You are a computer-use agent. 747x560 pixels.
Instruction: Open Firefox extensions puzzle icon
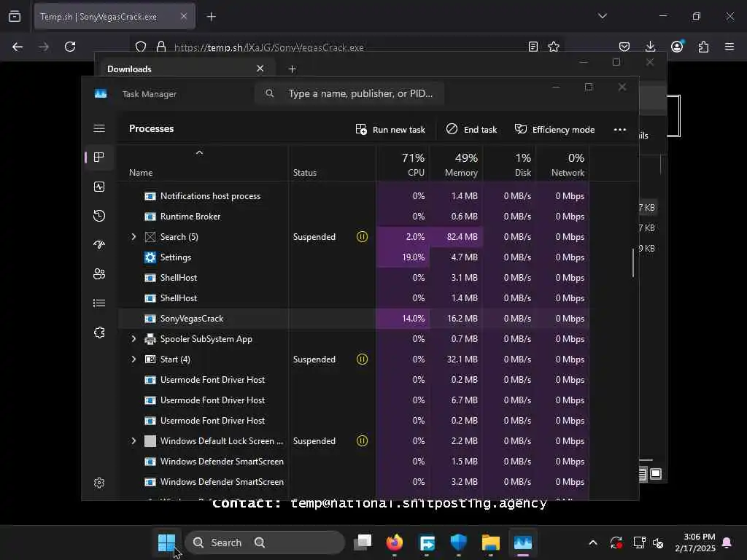(704, 47)
